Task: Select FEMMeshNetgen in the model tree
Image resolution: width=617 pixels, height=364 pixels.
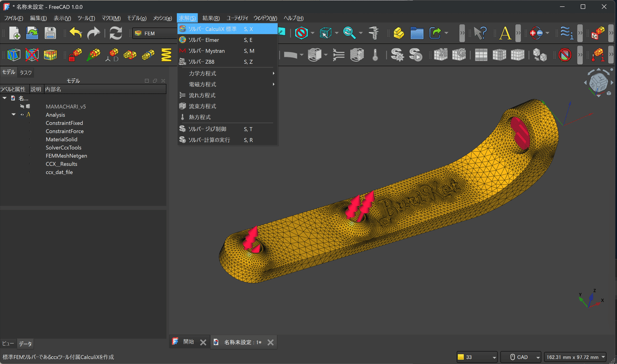Action: tap(66, 156)
